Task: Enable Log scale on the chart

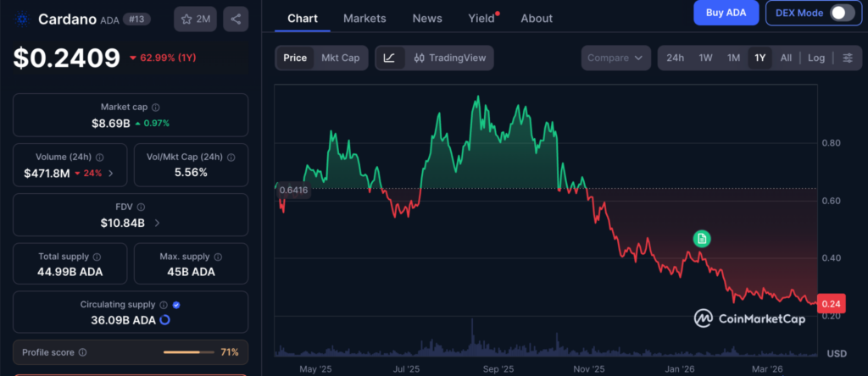Action: point(815,58)
